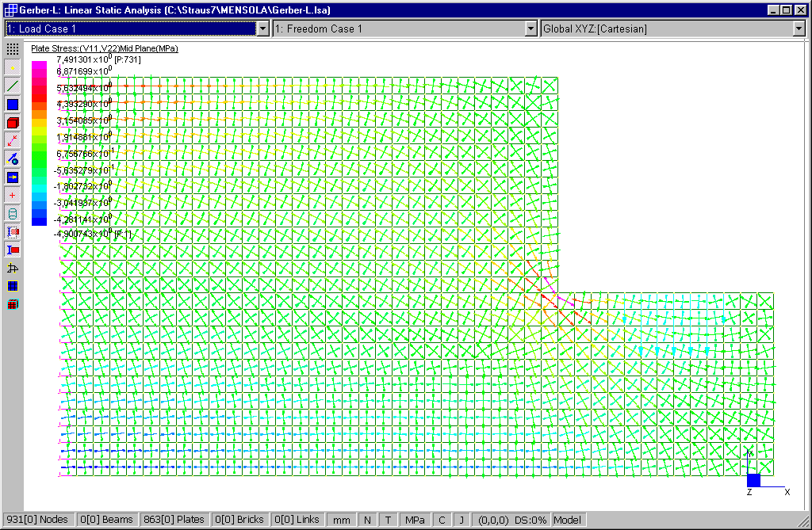The image size is (812, 530).
Task: Click the '(0,0,0)' coordinates in status bar
Action: point(493,520)
